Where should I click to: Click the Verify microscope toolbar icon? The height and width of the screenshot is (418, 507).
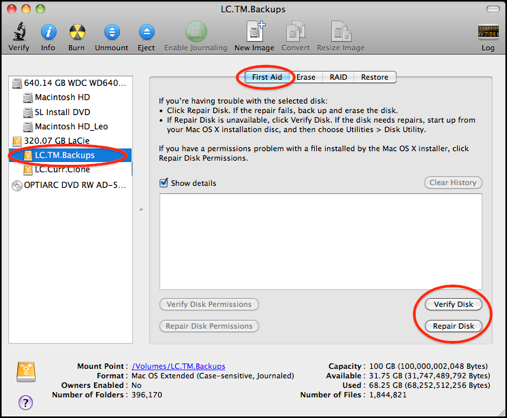pos(19,32)
